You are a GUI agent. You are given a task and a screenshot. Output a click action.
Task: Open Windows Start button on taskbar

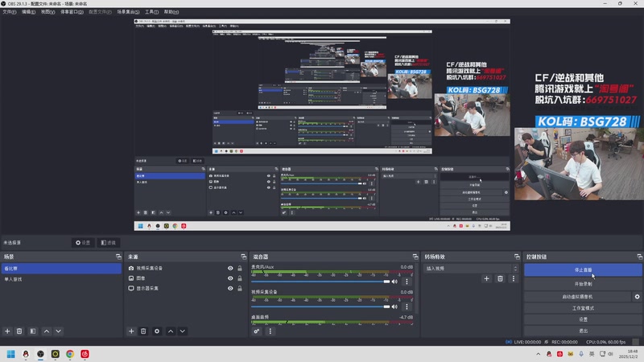click(11, 354)
